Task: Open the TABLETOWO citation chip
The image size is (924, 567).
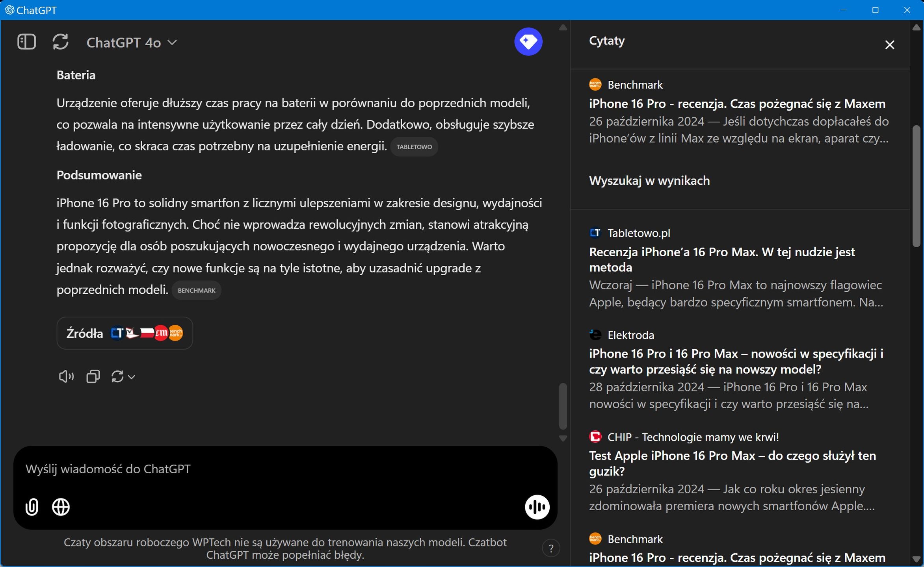Action: coord(414,147)
